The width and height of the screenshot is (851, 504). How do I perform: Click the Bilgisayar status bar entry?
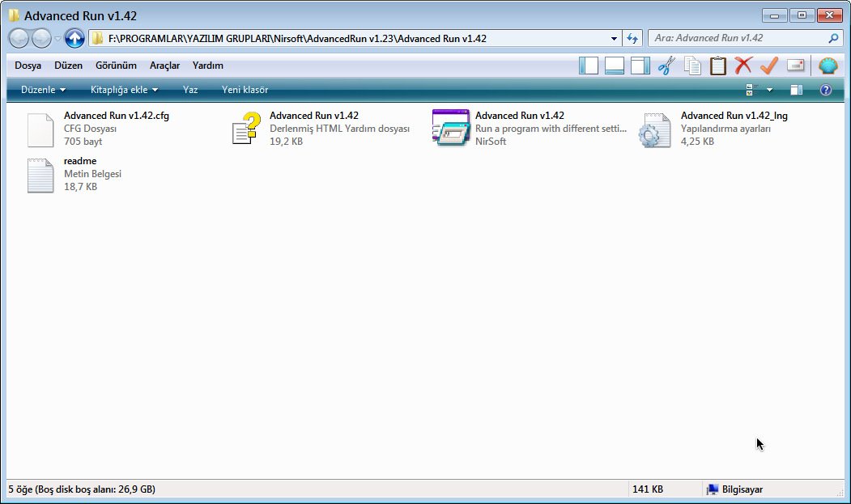[735, 489]
